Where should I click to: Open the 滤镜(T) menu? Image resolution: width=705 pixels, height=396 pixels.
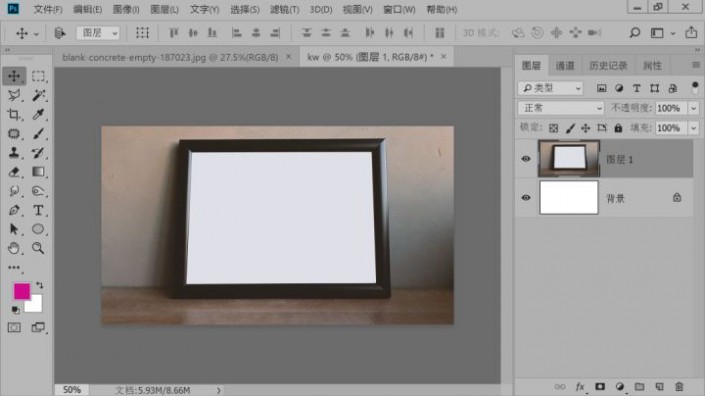pyautogui.click(x=284, y=9)
